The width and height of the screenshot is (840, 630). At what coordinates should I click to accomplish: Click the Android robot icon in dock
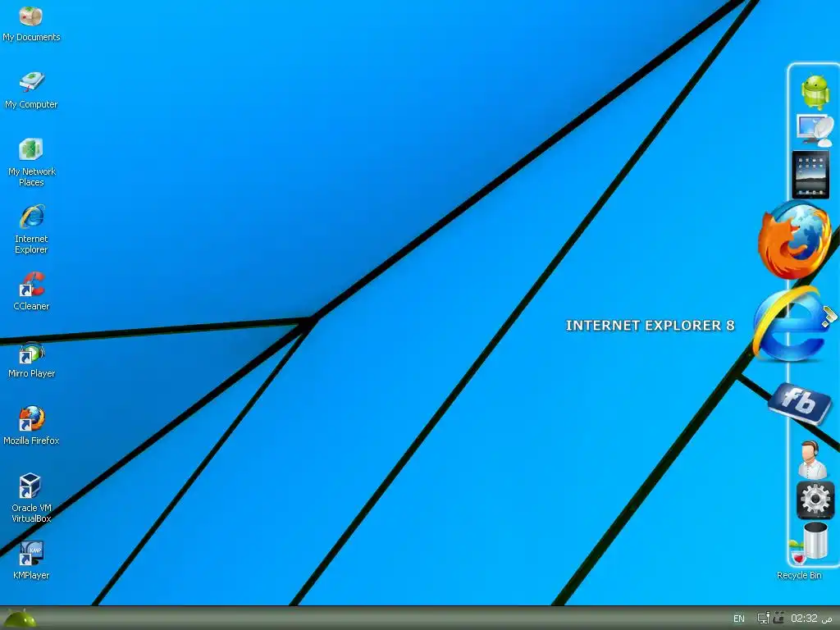click(x=815, y=92)
